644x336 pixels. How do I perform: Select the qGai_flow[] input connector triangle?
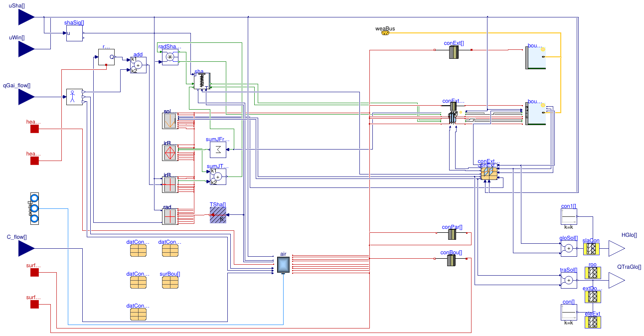26,97
